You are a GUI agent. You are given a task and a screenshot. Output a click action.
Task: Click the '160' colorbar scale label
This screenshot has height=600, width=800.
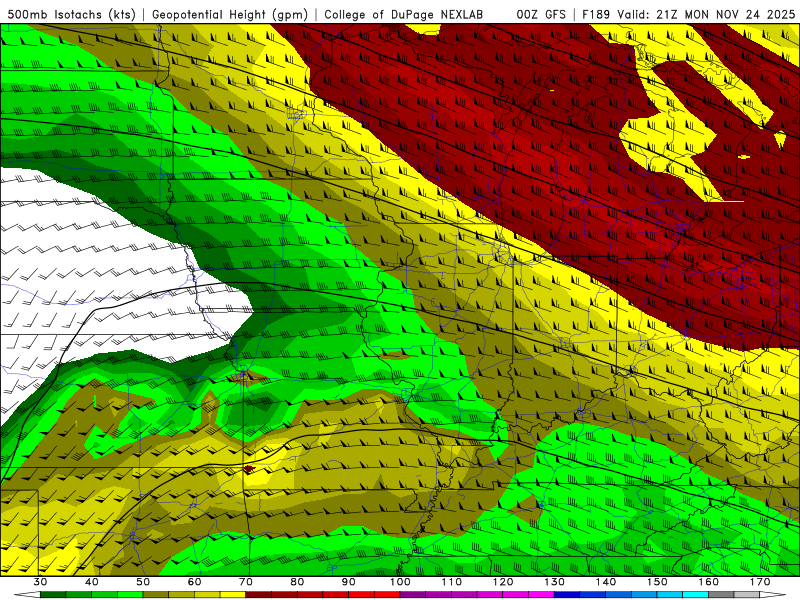pos(709,582)
